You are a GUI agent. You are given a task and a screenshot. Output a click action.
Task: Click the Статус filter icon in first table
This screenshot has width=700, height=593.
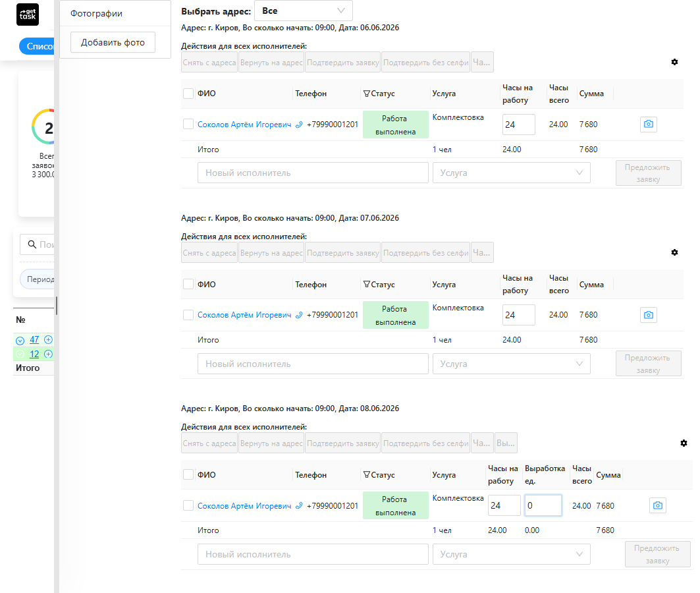pyautogui.click(x=367, y=94)
